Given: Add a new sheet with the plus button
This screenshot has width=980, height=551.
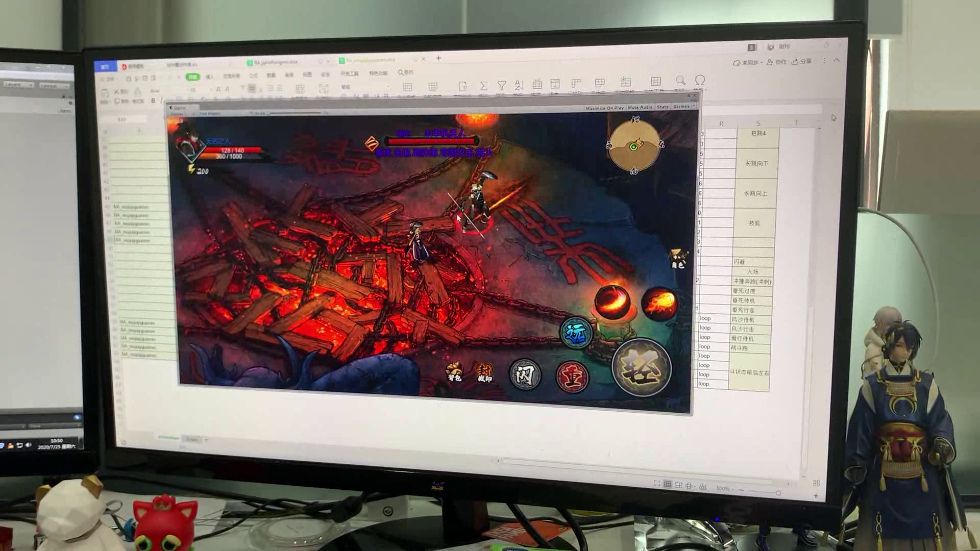Looking at the screenshot, I should (206, 439).
